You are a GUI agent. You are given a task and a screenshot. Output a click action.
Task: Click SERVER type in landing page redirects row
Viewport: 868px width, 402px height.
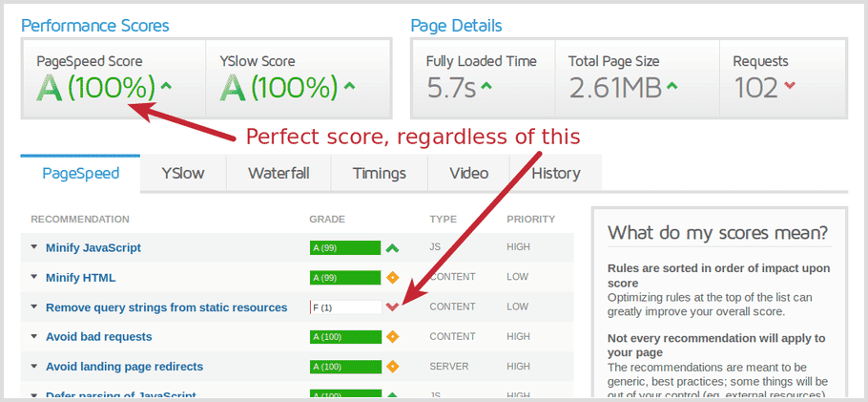[x=449, y=367]
